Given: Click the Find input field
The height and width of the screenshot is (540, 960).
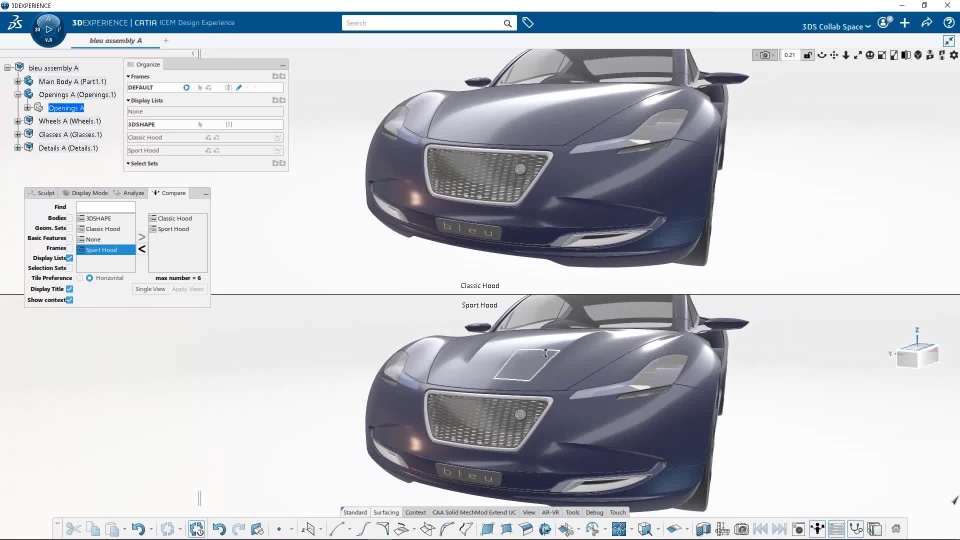Looking at the screenshot, I should pyautogui.click(x=105, y=207).
